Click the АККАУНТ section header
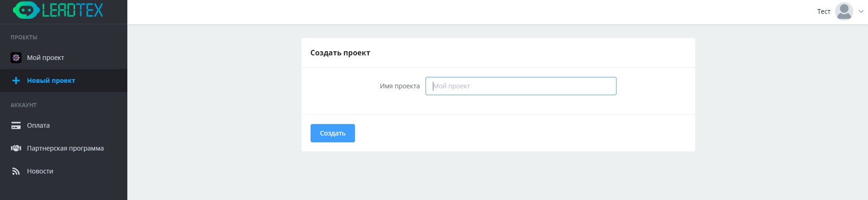The height and width of the screenshot is (200, 868). click(x=24, y=105)
